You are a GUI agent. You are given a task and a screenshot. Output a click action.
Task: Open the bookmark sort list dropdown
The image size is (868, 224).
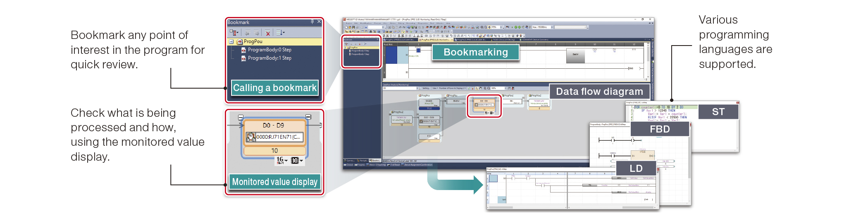pos(280,33)
